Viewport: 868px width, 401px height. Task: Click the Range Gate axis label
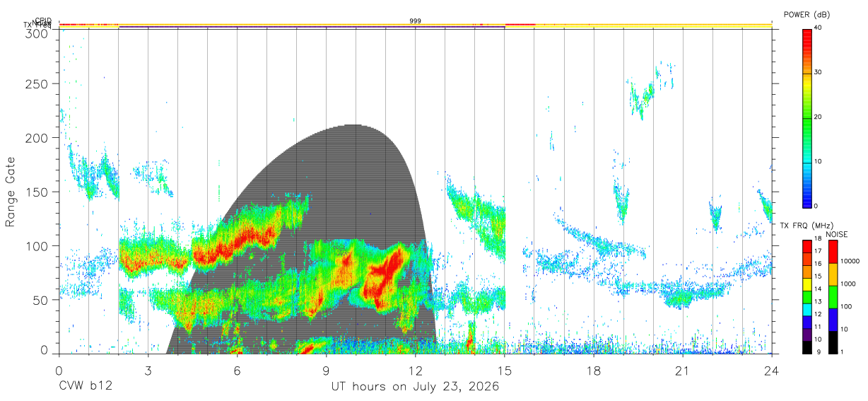coord(11,192)
